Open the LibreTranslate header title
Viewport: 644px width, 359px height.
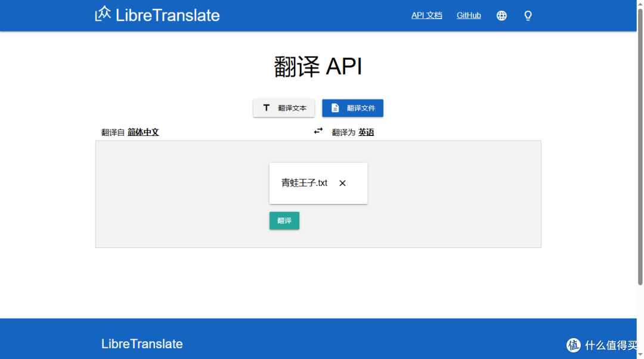point(168,15)
